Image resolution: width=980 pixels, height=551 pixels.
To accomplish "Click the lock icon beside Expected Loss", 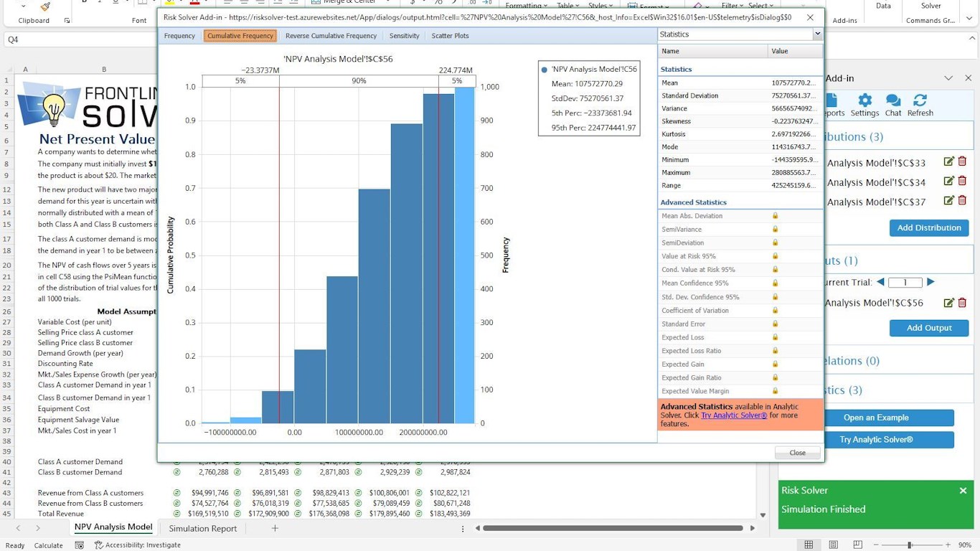I will pos(775,337).
